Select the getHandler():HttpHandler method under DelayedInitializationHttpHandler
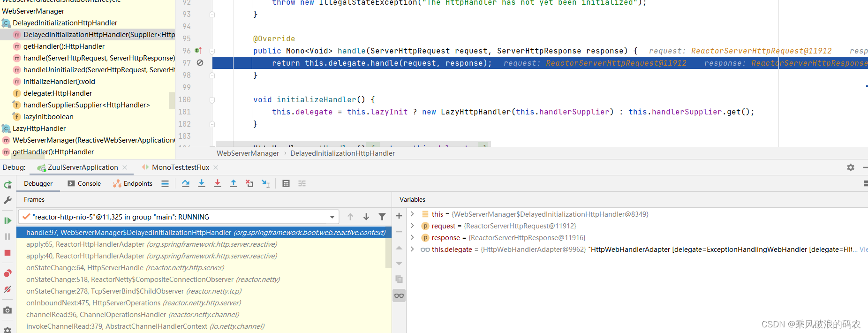The image size is (868, 333). pyautogui.click(x=64, y=46)
